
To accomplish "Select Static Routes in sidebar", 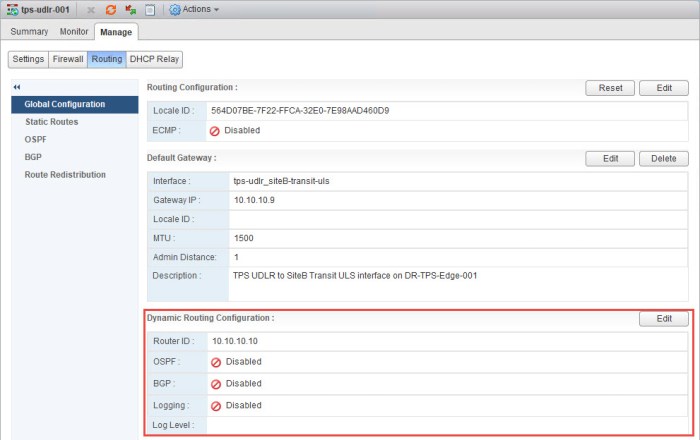I will [x=51, y=122].
